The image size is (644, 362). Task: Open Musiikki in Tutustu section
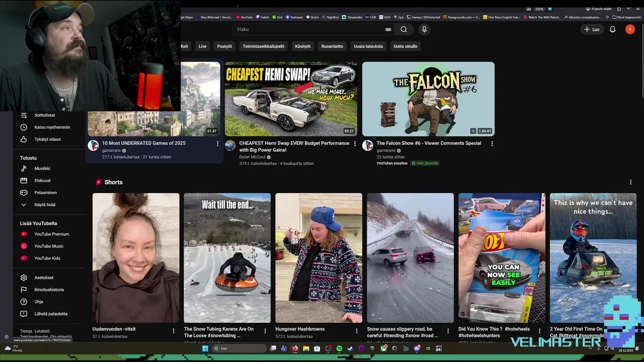point(49,168)
